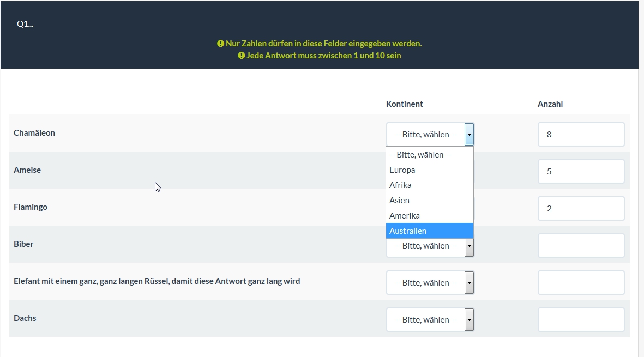This screenshot has height=357, width=644.
Task: Click the Kontinent column header
Action: click(x=404, y=104)
